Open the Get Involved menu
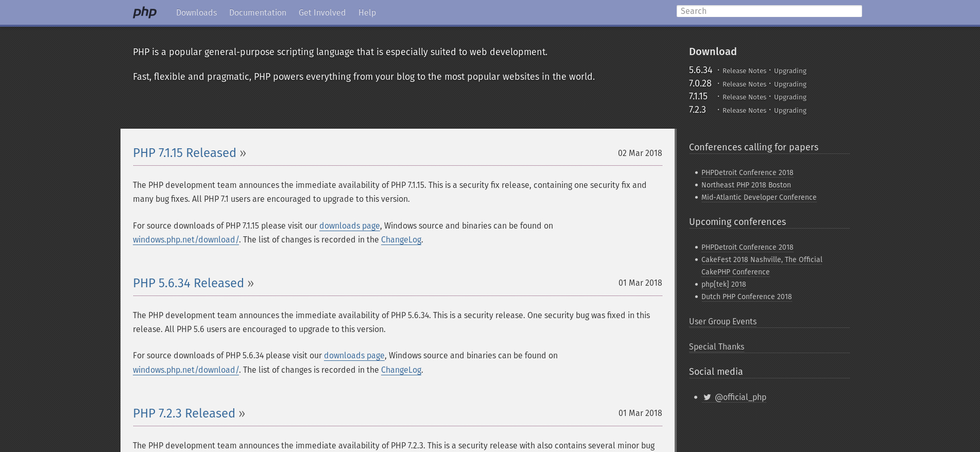The image size is (980, 452). point(322,12)
